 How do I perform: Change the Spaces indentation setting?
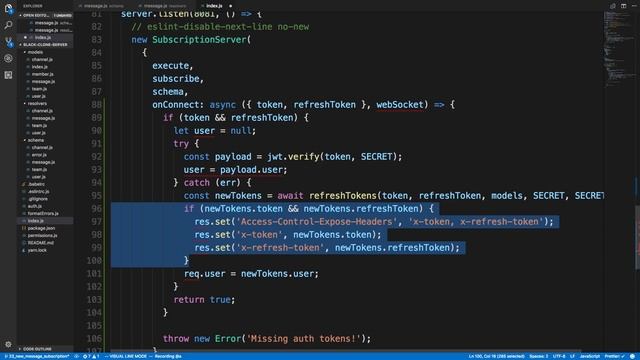(x=539, y=356)
